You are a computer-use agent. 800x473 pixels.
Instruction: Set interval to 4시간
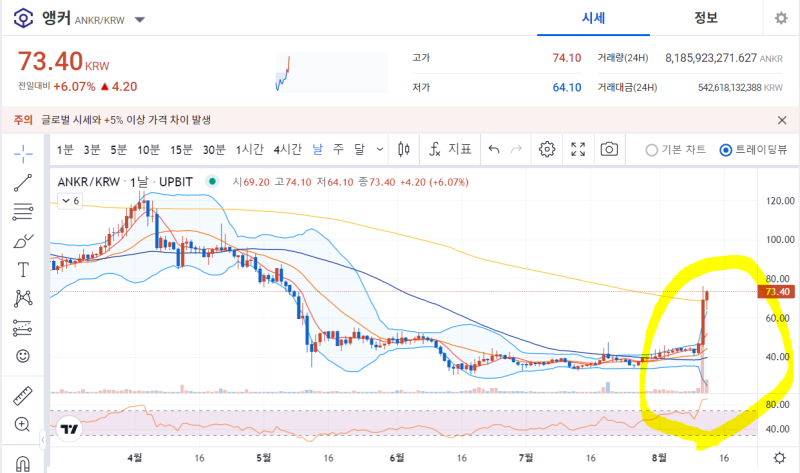[x=288, y=150]
